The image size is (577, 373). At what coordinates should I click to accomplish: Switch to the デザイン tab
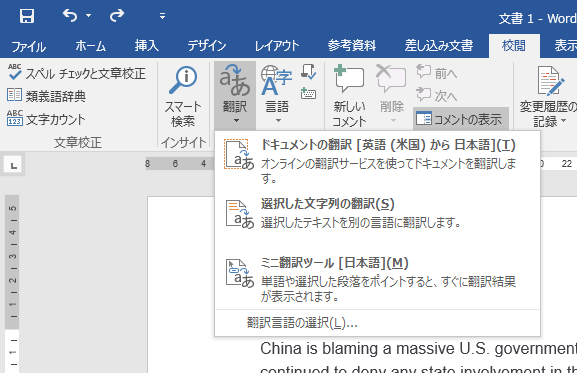[x=207, y=46]
